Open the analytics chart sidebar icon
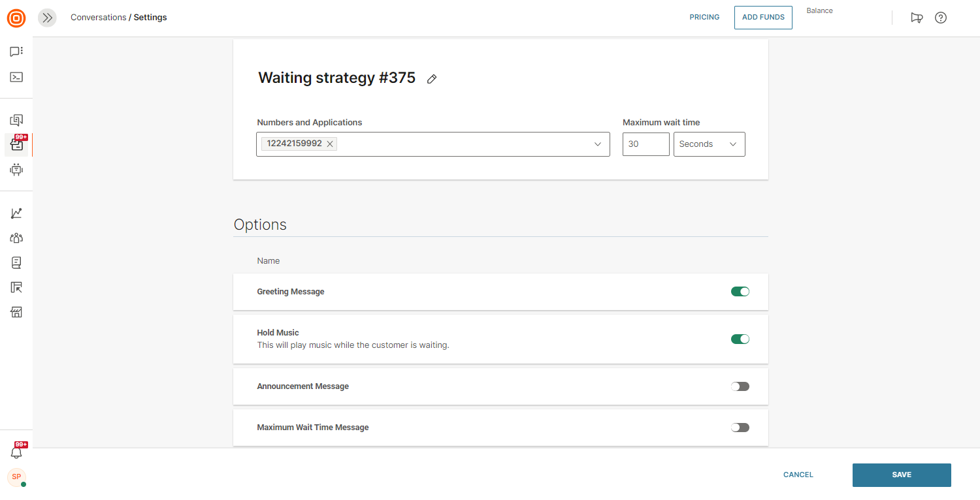Viewport: 980px width, 500px height. pyautogui.click(x=16, y=213)
